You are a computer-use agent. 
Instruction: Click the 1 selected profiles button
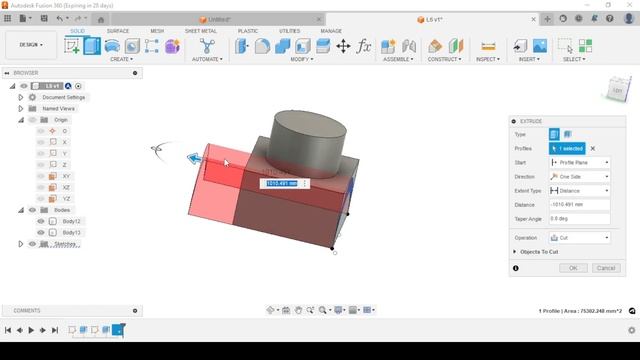567,149
